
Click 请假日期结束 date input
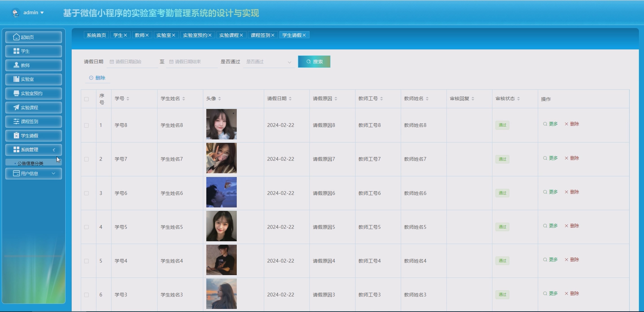click(x=192, y=62)
